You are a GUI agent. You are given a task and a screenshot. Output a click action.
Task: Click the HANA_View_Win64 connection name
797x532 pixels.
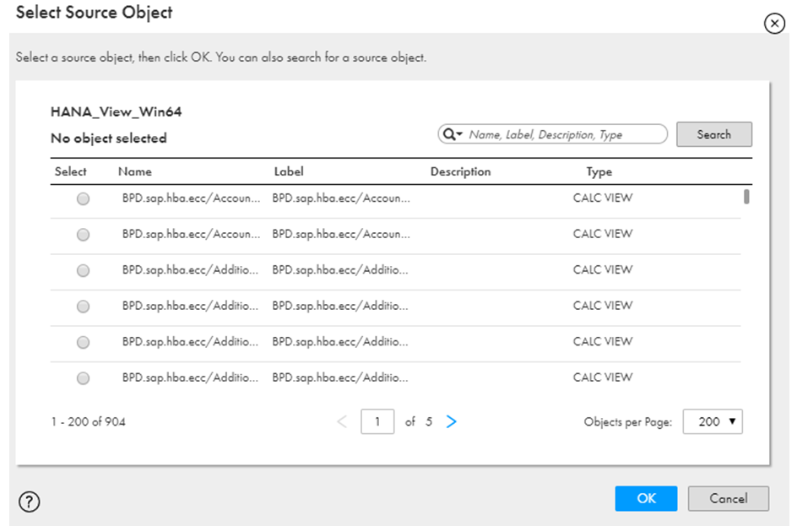pos(116,112)
